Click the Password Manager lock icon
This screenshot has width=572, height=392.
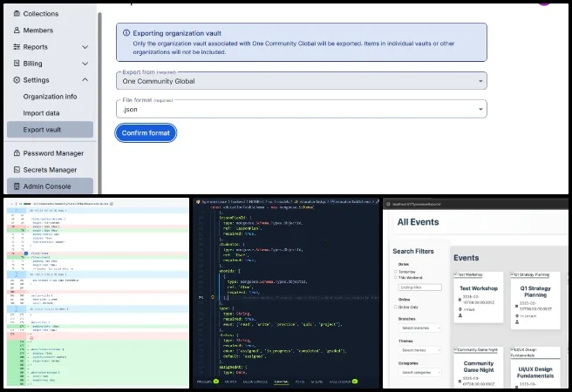[17, 153]
